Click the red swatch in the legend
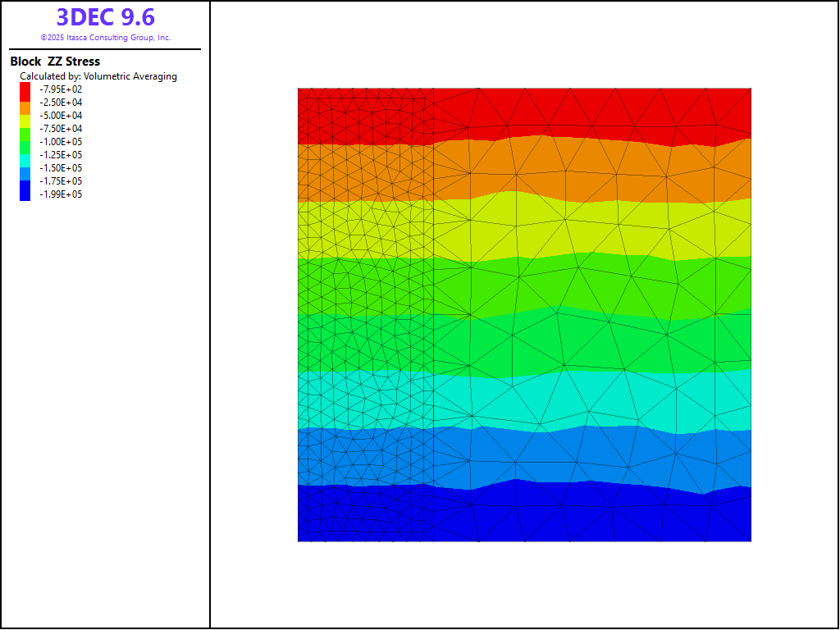 pos(25,89)
